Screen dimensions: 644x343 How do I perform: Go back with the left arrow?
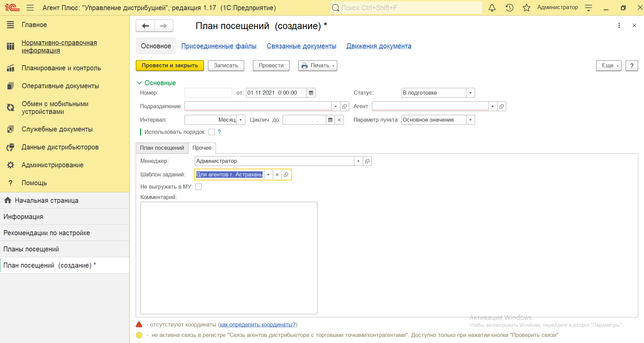pos(146,26)
